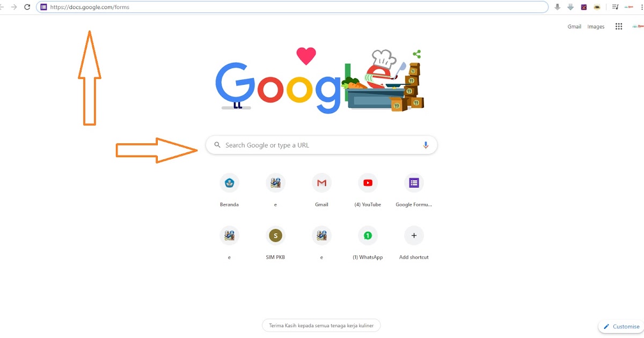The height and width of the screenshot is (338, 644).
Task: Open the Google Forms shortcut tile
Action: click(x=414, y=190)
